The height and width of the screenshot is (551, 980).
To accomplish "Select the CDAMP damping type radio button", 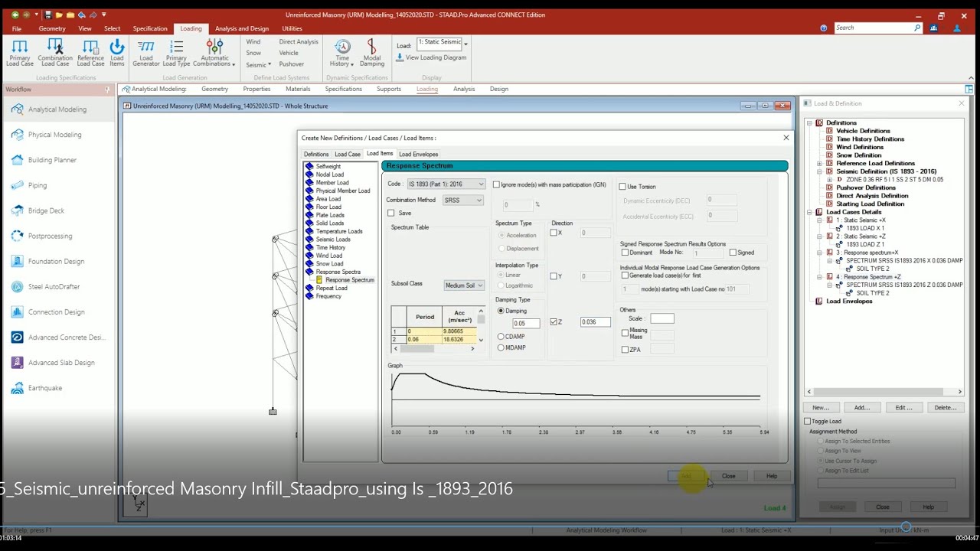I will click(501, 336).
